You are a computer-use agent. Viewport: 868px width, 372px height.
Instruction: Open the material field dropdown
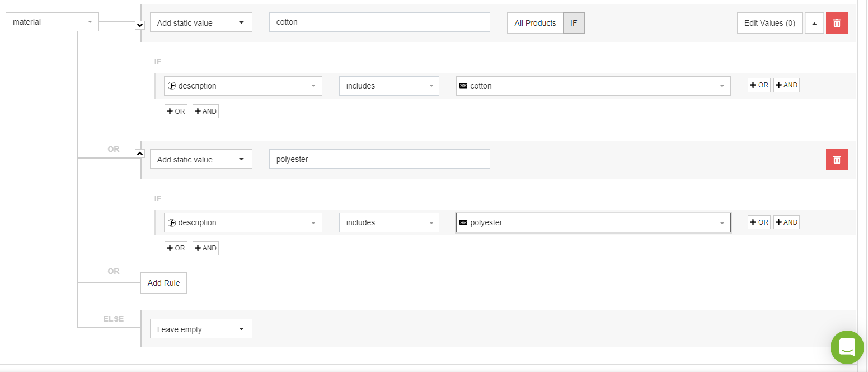pyautogui.click(x=52, y=22)
